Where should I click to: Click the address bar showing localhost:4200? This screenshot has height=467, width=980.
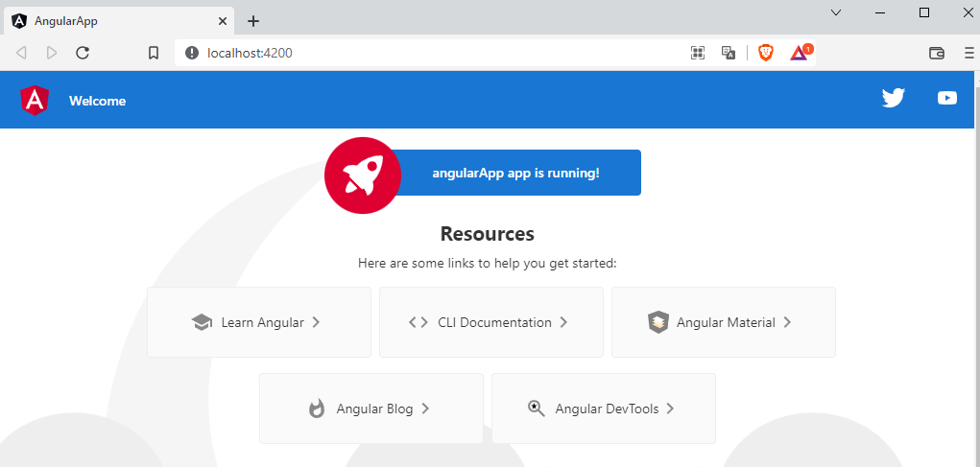[x=432, y=54]
